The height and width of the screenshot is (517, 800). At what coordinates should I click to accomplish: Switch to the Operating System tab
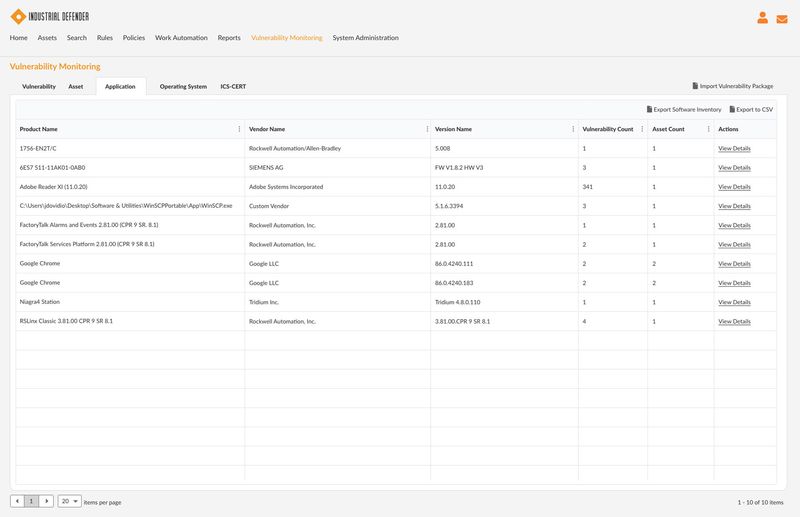[183, 87]
